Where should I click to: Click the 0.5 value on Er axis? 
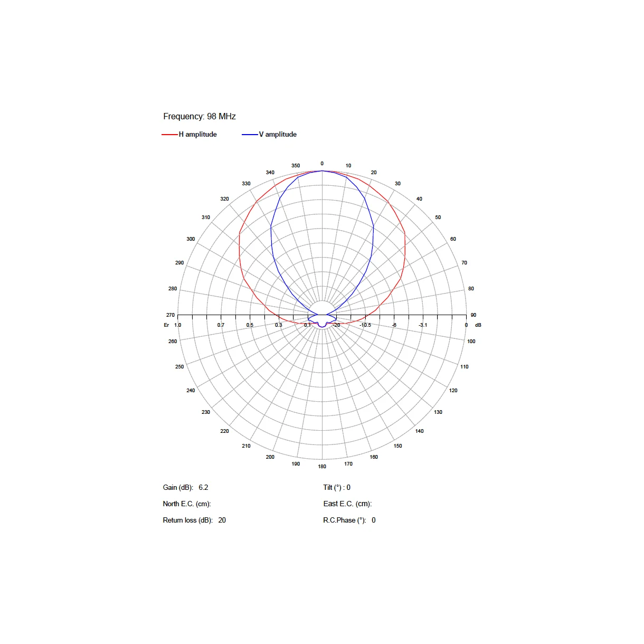point(250,325)
